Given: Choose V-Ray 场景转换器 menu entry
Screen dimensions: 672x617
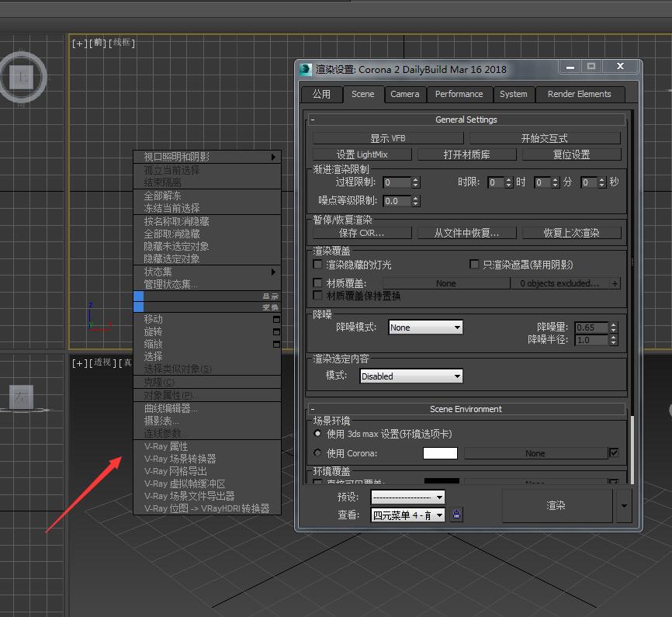Looking at the screenshot, I should click(x=207, y=459).
